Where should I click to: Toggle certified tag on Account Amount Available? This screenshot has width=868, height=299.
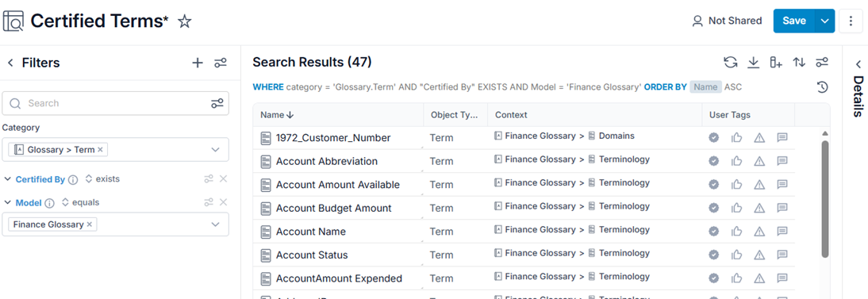click(x=714, y=184)
